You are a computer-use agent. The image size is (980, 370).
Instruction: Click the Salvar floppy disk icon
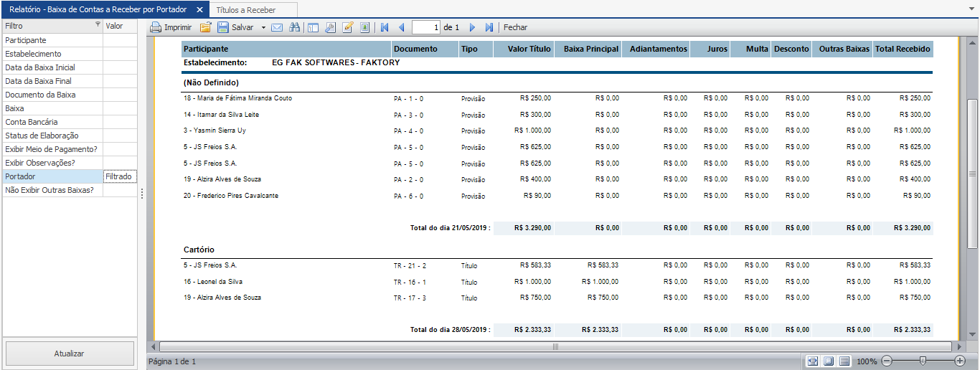(x=223, y=27)
